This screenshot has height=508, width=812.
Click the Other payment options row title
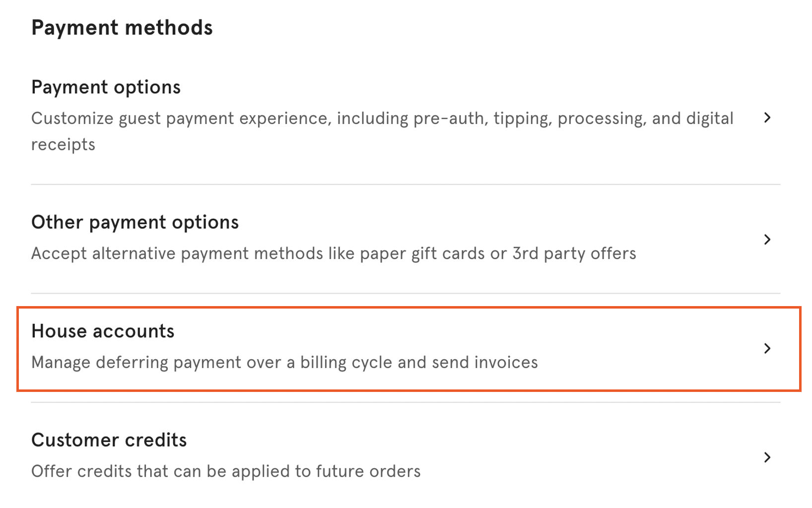[x=135, y=222]
